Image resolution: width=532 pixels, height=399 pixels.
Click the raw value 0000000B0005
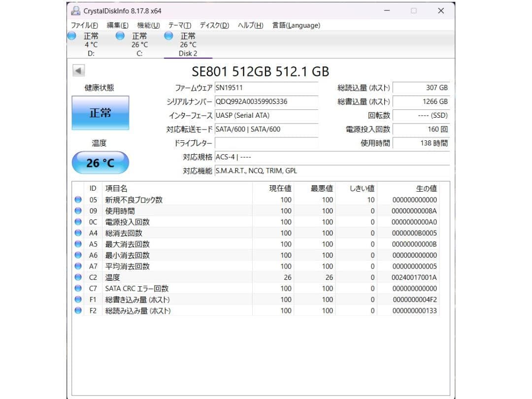click(414, 233)
